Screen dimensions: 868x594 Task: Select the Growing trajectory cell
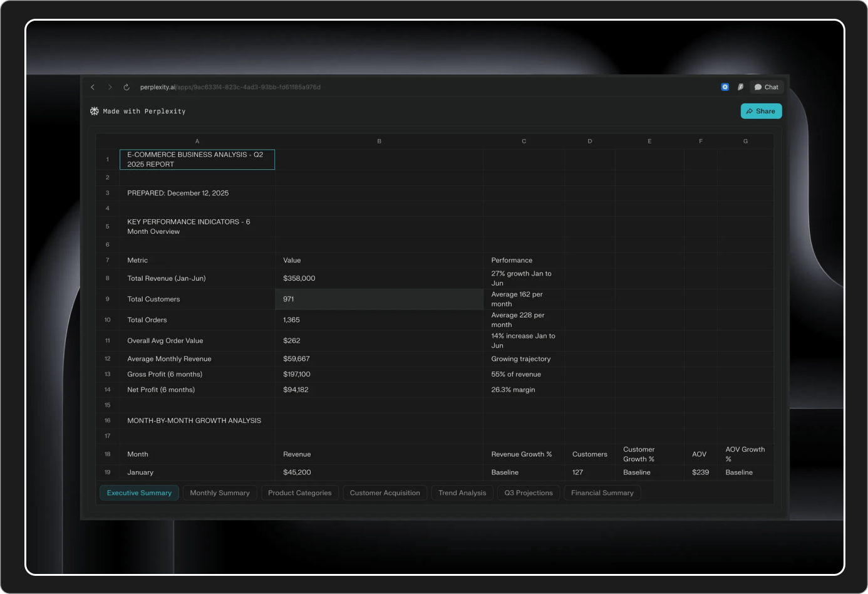coord(524,359)
